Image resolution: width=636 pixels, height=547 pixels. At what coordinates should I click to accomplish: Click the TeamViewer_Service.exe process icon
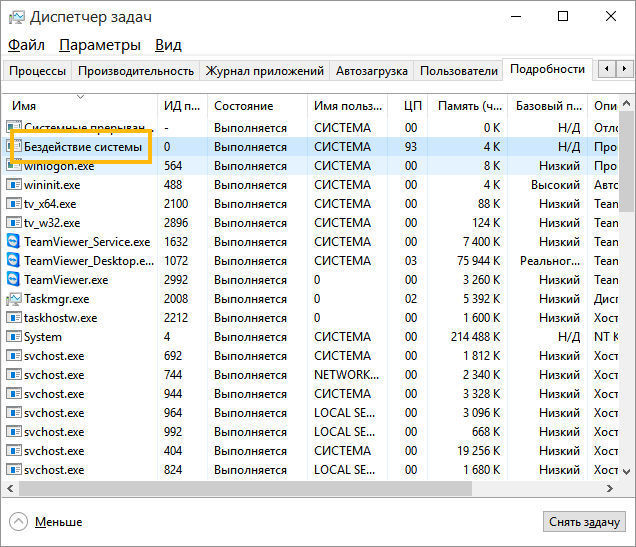tap(13, 242)
